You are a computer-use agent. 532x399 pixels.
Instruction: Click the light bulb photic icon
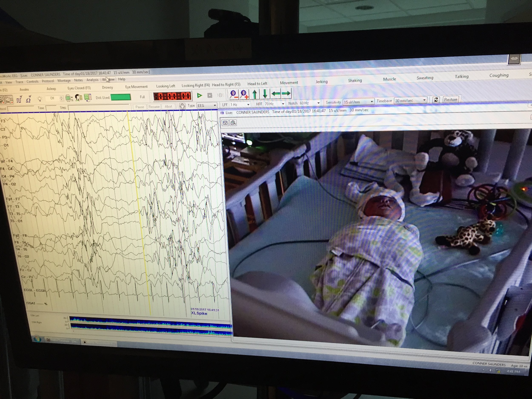[40, 99]
